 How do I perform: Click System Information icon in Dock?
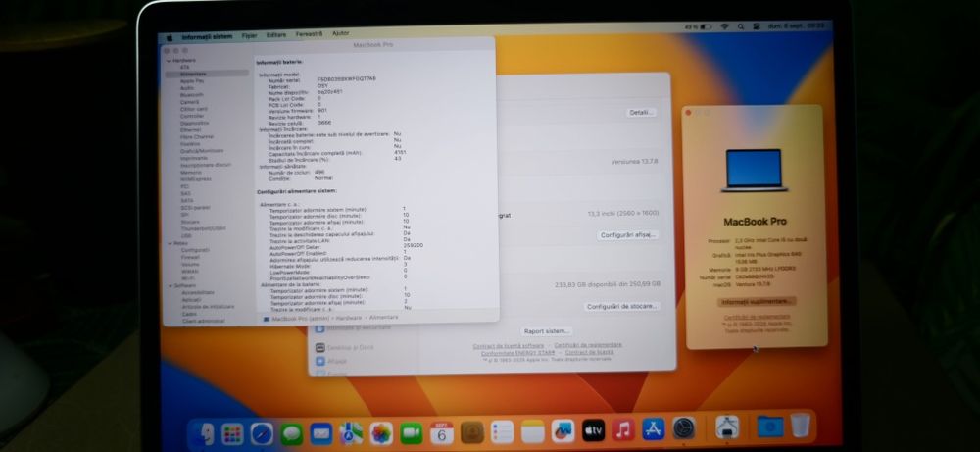coord(727,427)
